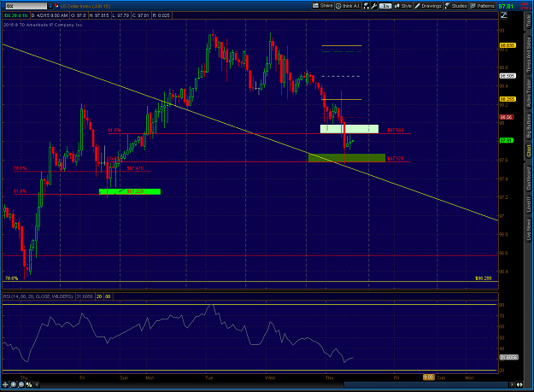Screen dimensions: 534x392
Task: Click the scroll right arrow on time axis
Action: click(512, 384)
